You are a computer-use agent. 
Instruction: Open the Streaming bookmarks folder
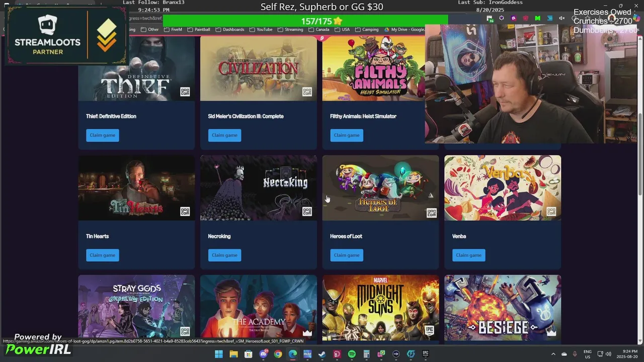[291, 30]
